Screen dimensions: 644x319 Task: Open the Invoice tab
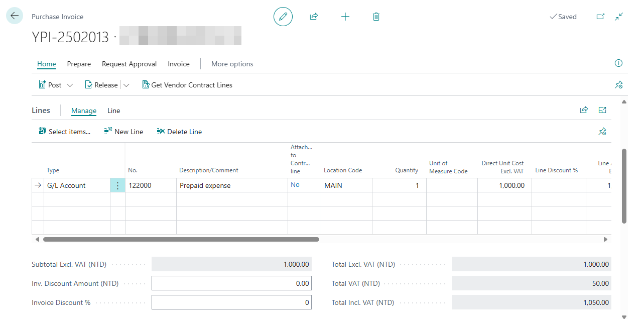coord(179,64)
